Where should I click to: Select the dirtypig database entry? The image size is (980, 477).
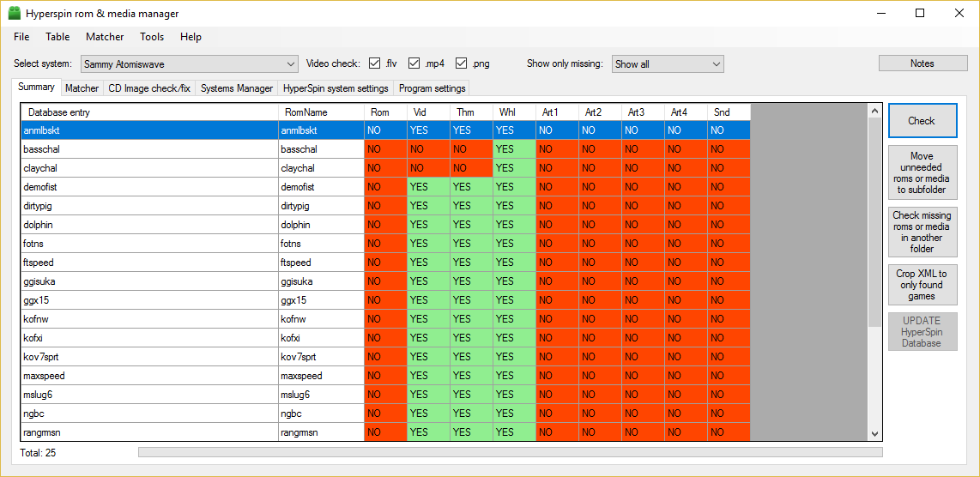coord(149,206)
